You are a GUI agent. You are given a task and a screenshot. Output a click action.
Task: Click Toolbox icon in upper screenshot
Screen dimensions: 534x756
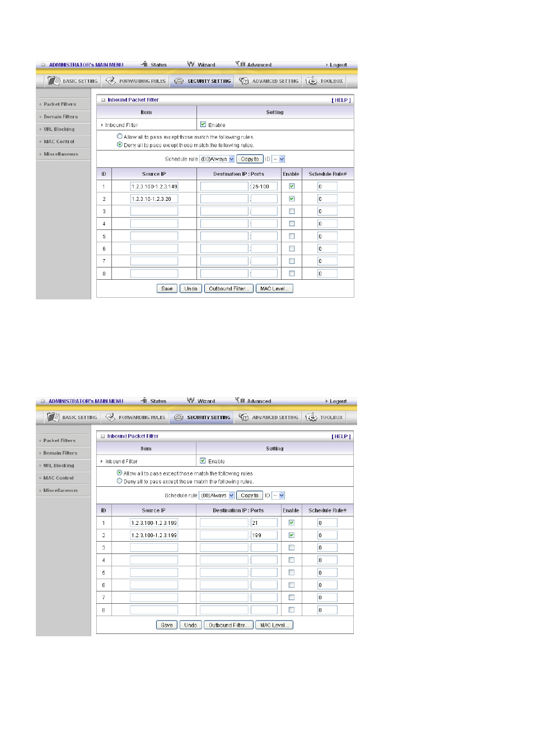(311, 81)
